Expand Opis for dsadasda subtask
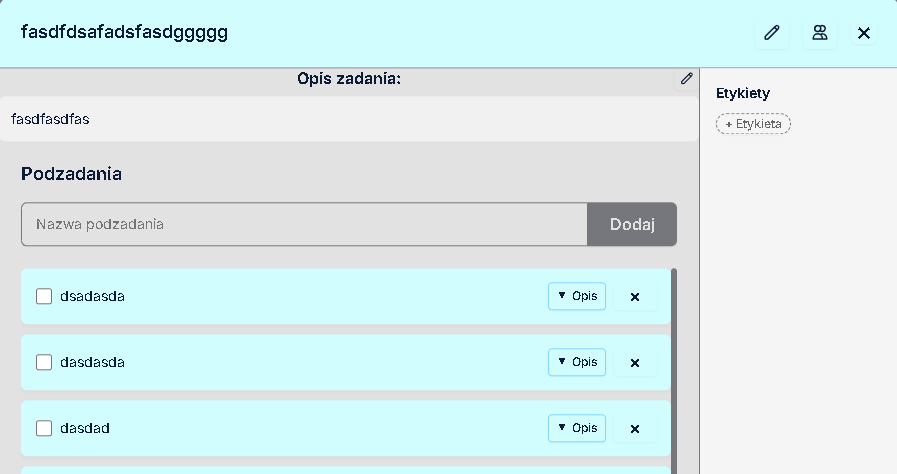 pyautogui.click(x=577, y=296)
